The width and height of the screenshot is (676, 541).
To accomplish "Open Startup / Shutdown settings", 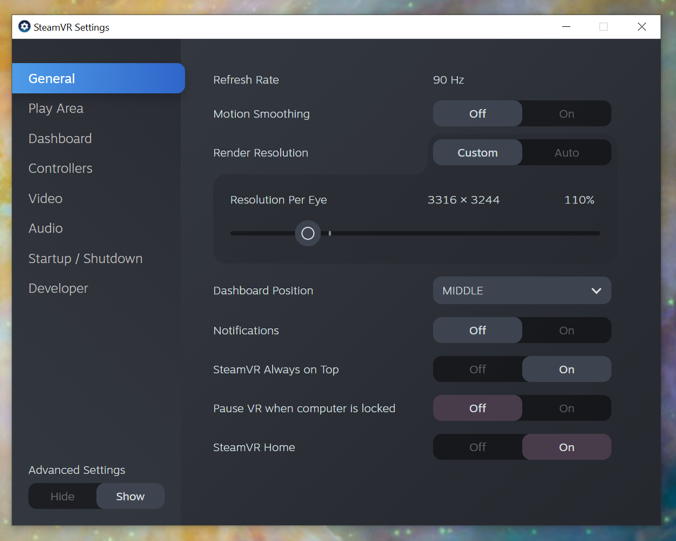I will tap(85, 259).
